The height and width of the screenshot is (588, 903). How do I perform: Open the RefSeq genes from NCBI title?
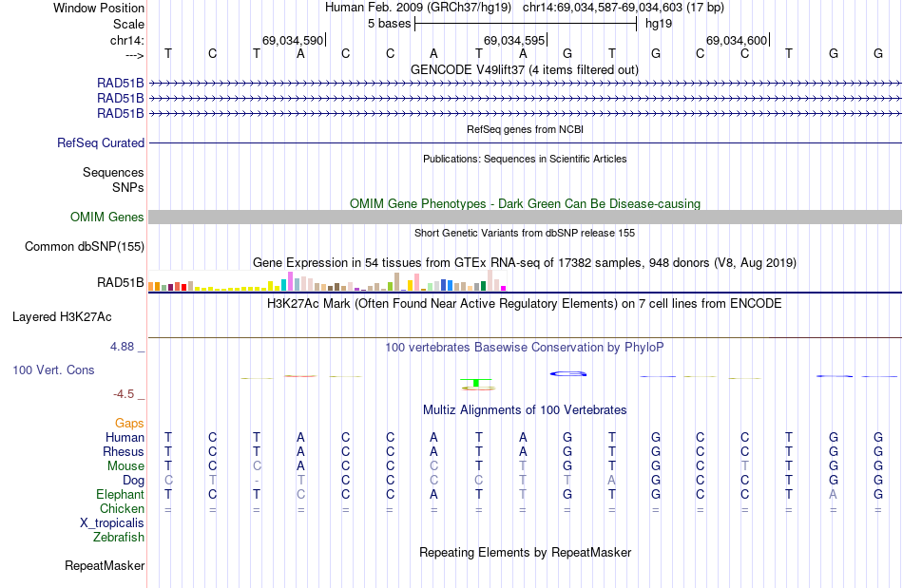point(525,129)
